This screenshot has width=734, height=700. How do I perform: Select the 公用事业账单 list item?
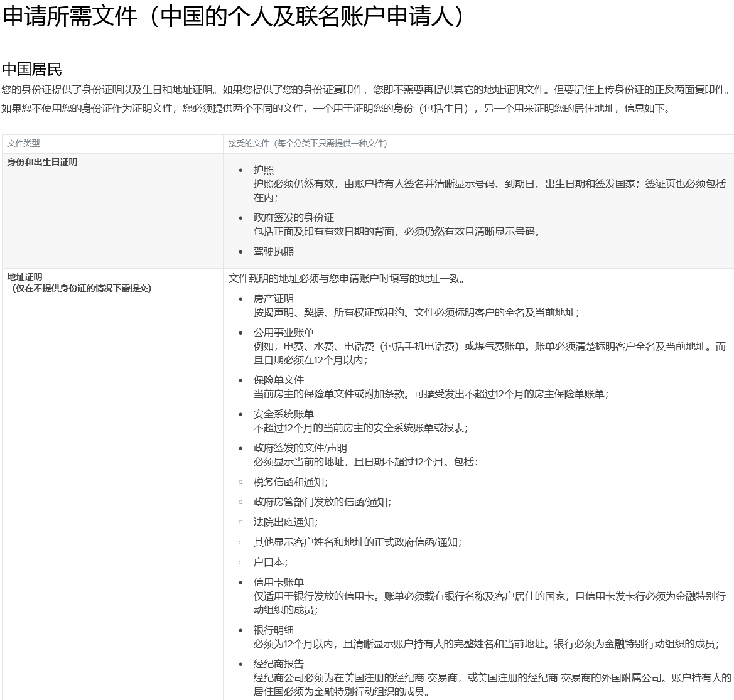click(283, 333)
